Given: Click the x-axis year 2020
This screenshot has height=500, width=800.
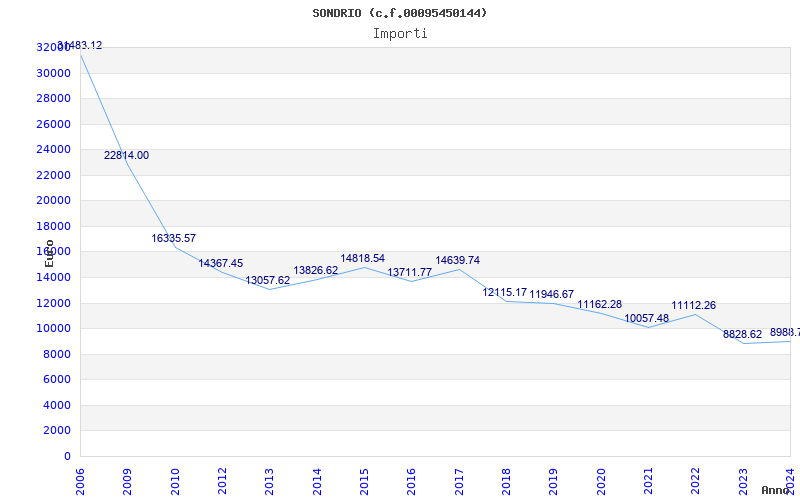Looking at the screenshot, I should tap(601, 482).
